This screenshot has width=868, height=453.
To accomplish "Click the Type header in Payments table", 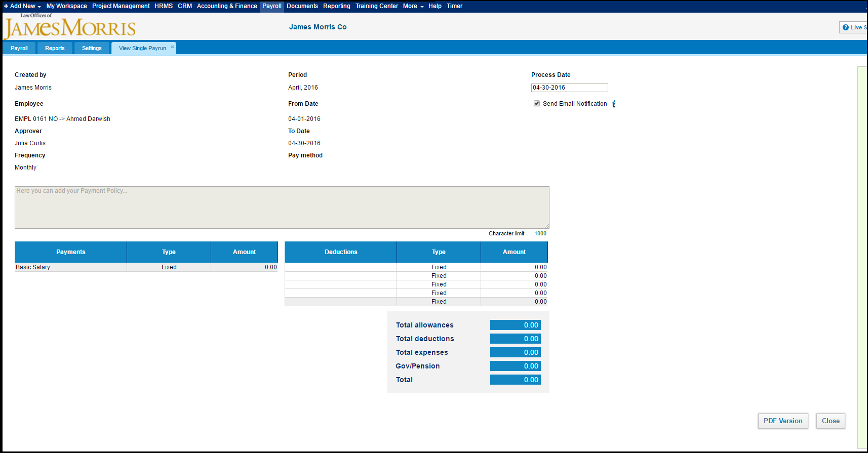I will point(169,252).
